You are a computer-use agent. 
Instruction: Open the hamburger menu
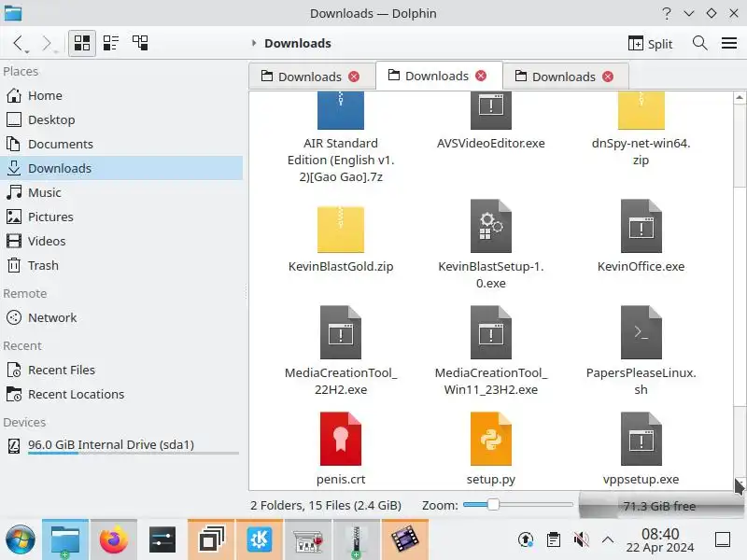tap(729, 43)
